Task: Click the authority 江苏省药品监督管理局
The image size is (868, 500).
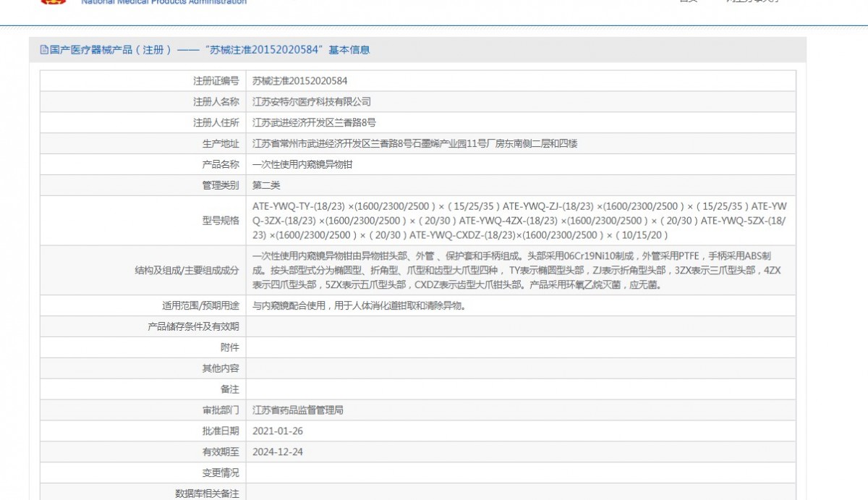Action: click(x=298, y=410)
